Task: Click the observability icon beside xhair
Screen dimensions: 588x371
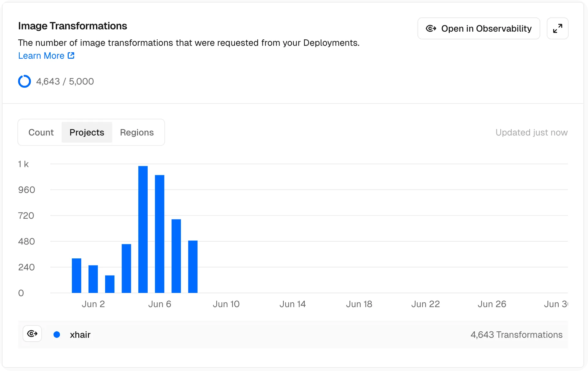Action: click(x=32, y=334)
